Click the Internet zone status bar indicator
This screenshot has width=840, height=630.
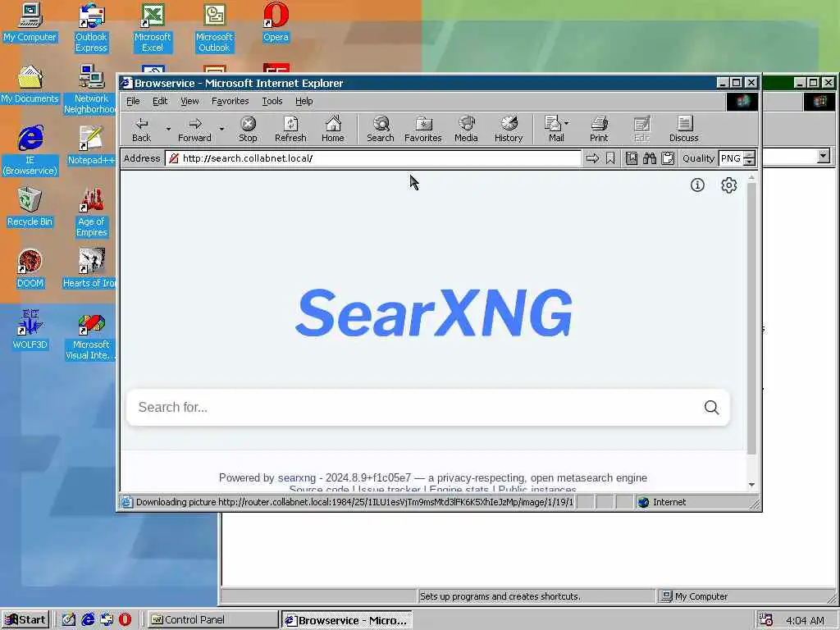pyautogui.click(x=662, y=502)
